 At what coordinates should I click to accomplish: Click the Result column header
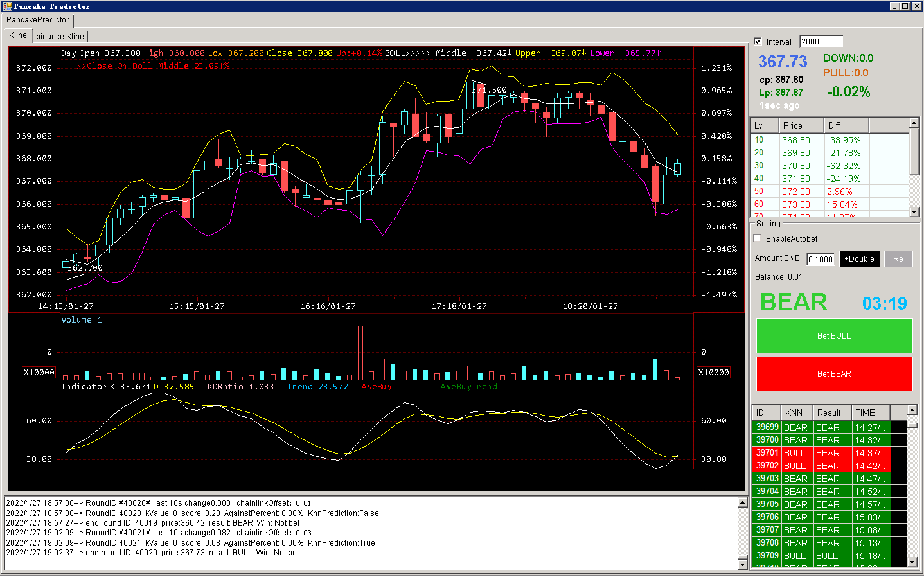(x=832, y=413)
